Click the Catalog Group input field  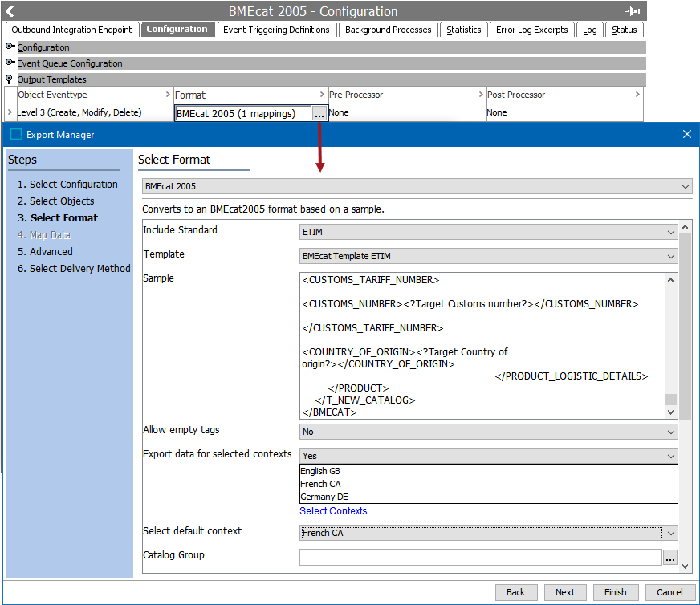pos(480,557)
